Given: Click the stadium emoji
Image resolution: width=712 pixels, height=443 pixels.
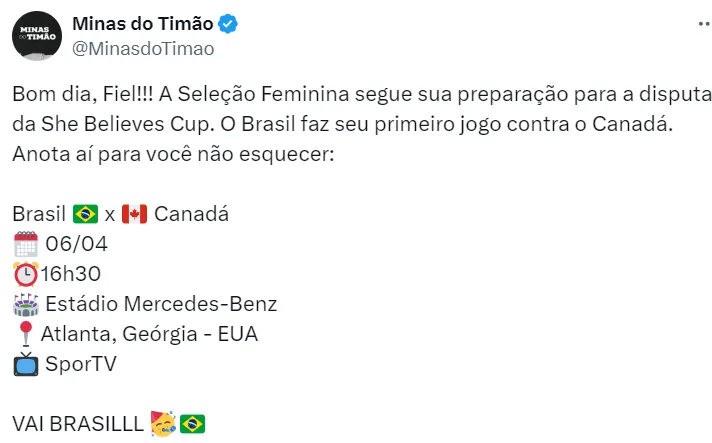Looking at the screenshot, I should pyautogui.click(x=25, y=304).
